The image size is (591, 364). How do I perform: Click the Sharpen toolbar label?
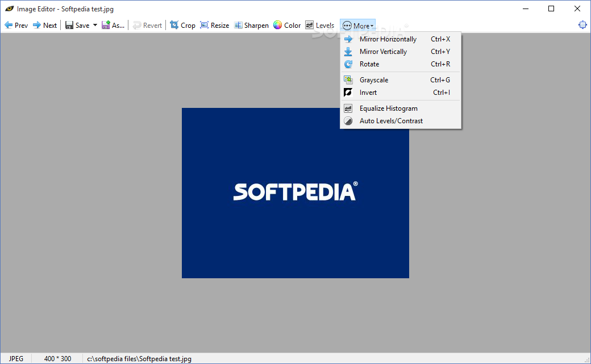256,25
